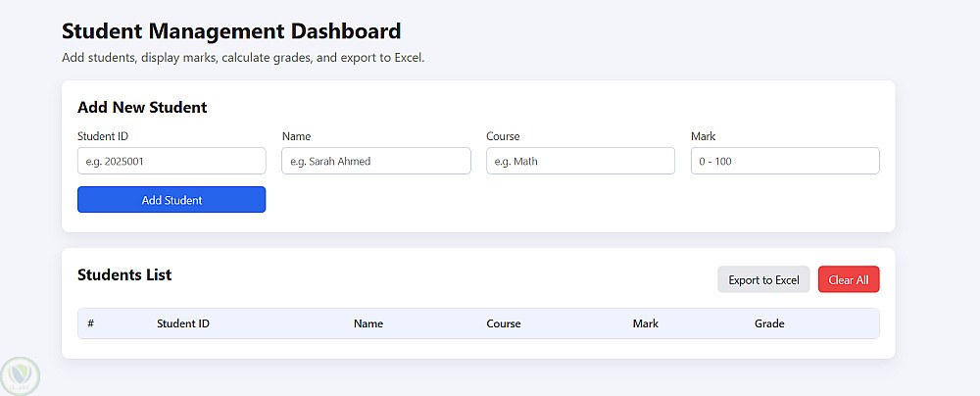980x396 pixels.
Task: Focus the Name text box
Action: tap(375, 161)
